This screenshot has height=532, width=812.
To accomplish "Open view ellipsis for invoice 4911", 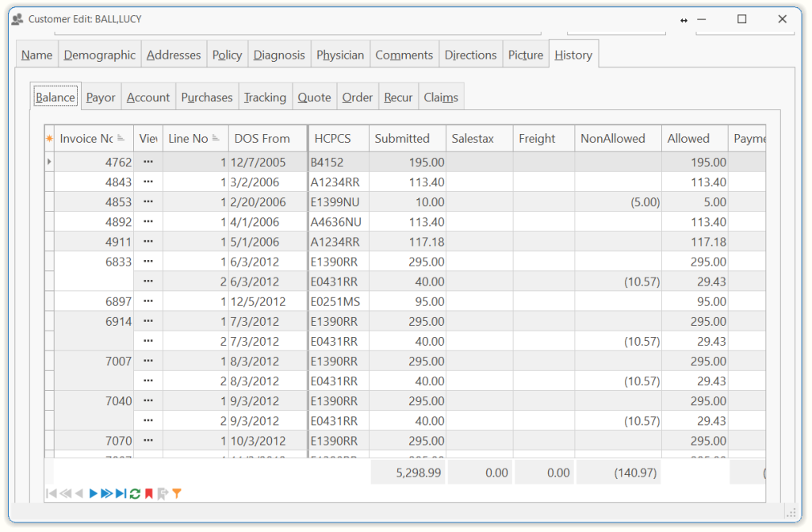I will tap(148, 241).
